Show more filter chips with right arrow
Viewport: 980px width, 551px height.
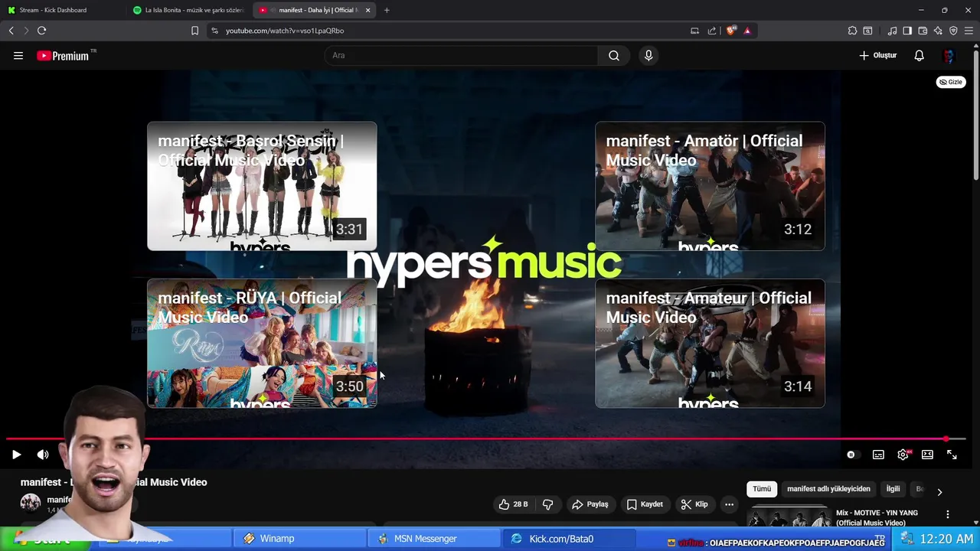[x=939, y=492]
